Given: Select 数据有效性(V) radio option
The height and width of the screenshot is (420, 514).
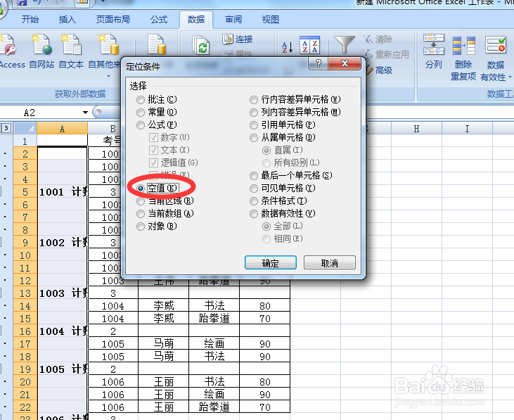Looking at the screenshot, I should [283, 214].
